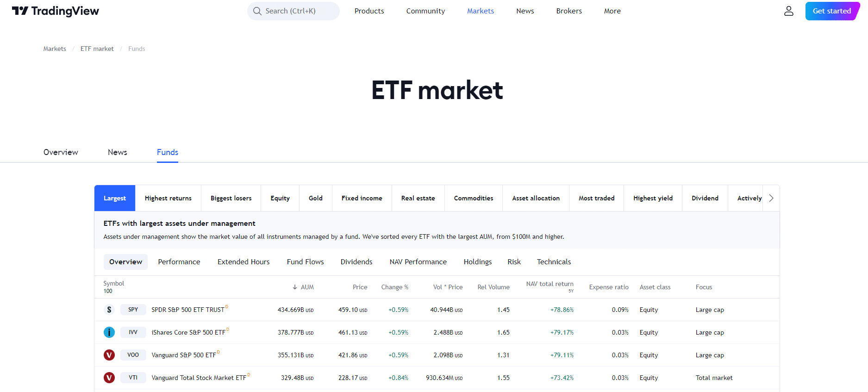Open the VOO ticker badge
This screenshot has width=868, height=392.
tap(133, 355)
